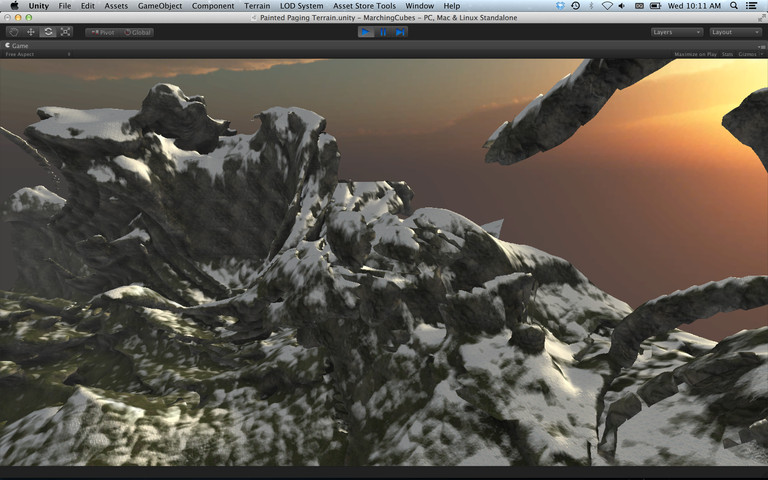Open Time Machine menu bar icon

coord(574,6)
